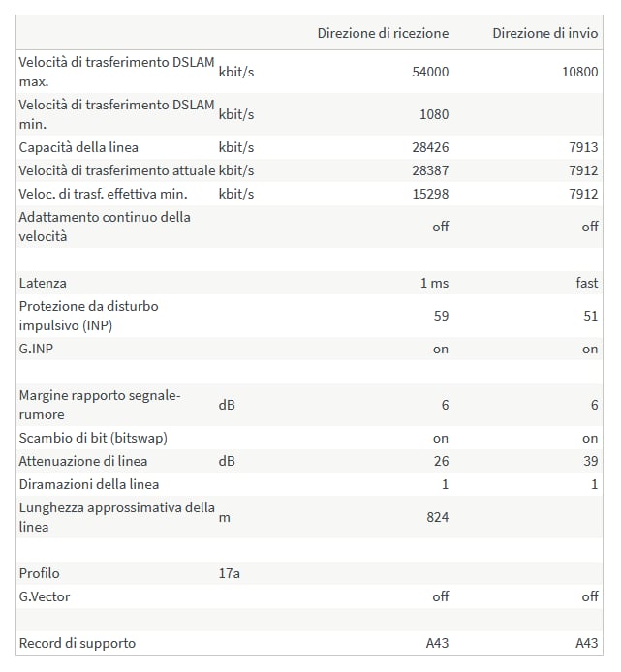Screen dimensions: 621x672
Task: Click the G.INP row label
Action: (36, 349)
